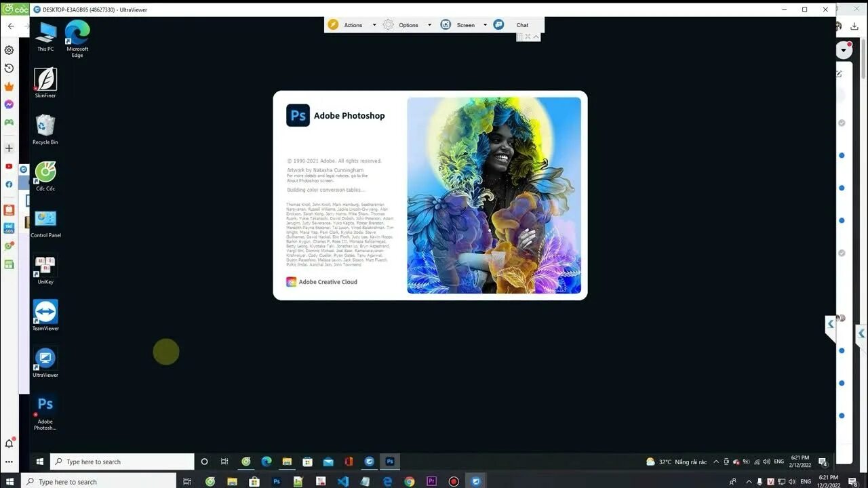Image resolution: width=868 pixels, height=488 pixels.
Task: Click the local taskbar search box at bottom
Action: pos(98,481)
